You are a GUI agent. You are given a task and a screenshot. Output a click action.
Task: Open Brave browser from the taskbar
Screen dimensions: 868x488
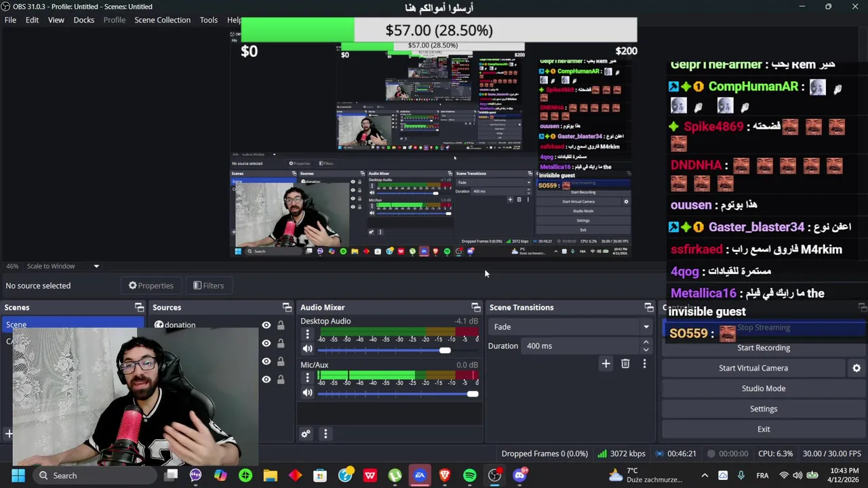[445, 475]
